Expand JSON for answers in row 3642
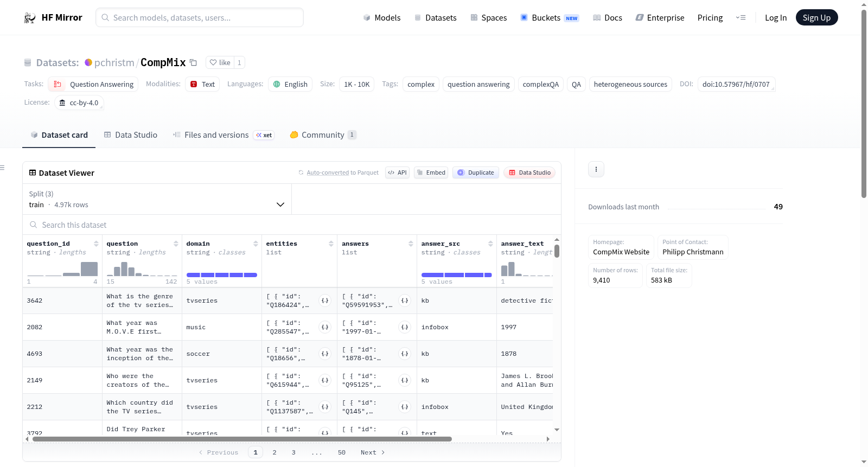The image size is (868, 467). click(405, 300)
